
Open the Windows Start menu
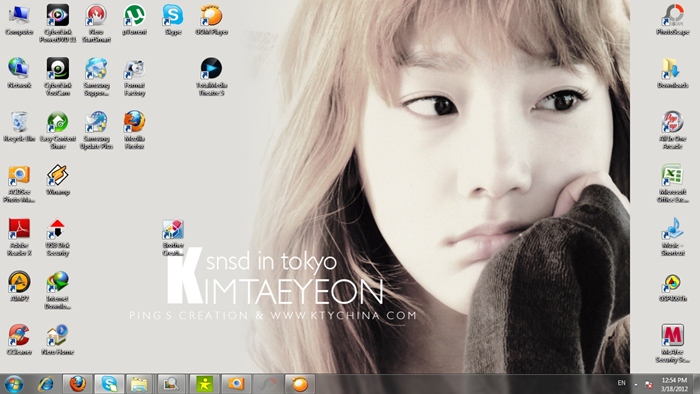point(13,384)
